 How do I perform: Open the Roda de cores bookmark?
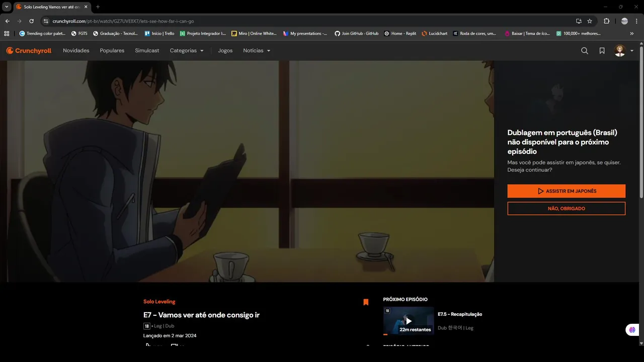[x=475, y=34]
